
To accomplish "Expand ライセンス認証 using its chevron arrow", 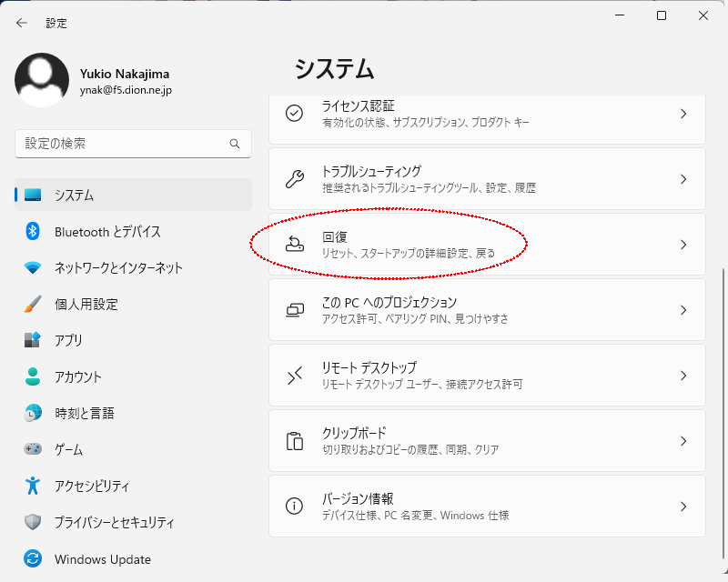I will coord(683,114).
